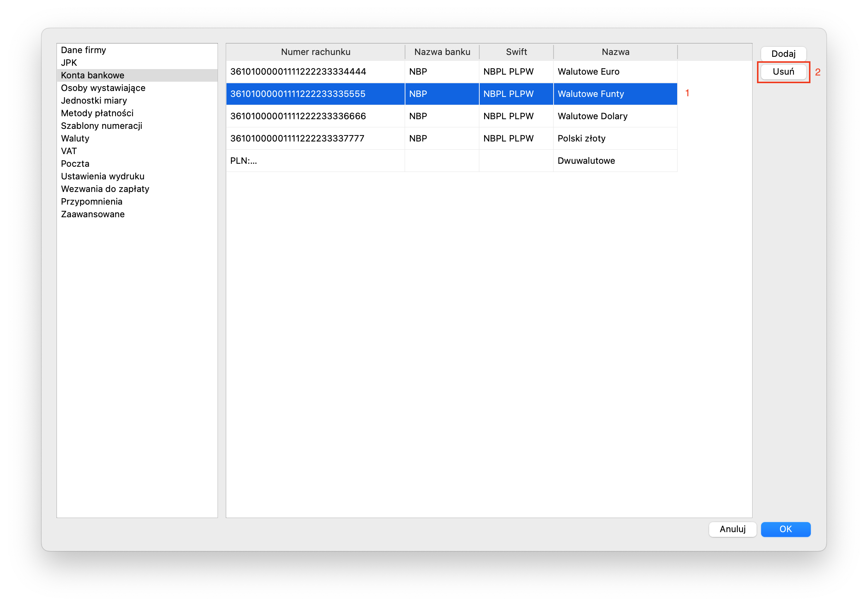Click the Dodaj button

(x=783, y=54)
